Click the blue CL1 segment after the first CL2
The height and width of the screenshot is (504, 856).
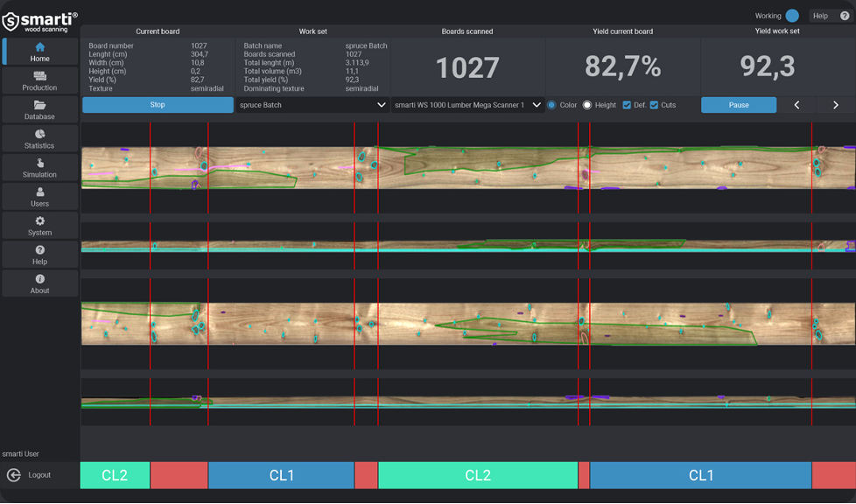click(x=281, y=475)
